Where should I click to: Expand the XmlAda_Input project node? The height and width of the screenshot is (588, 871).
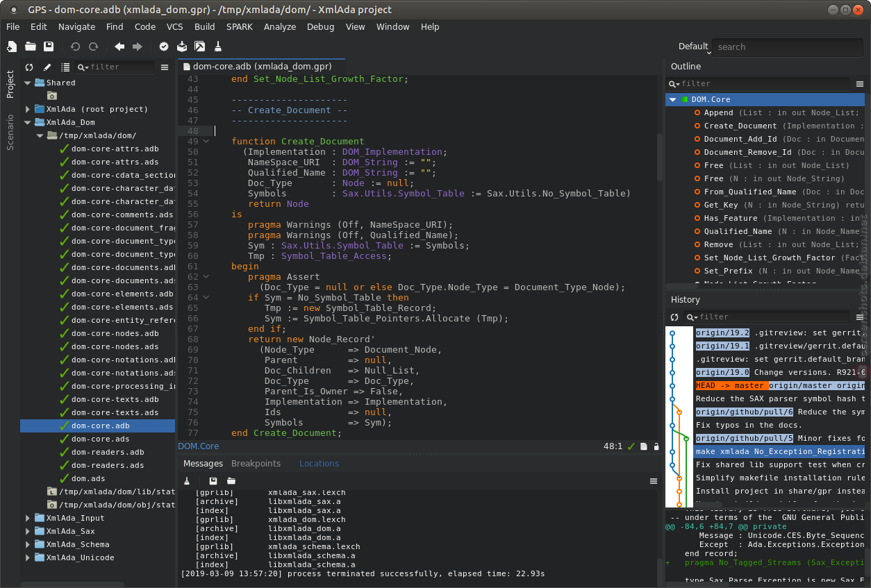(x=28, y=518)
